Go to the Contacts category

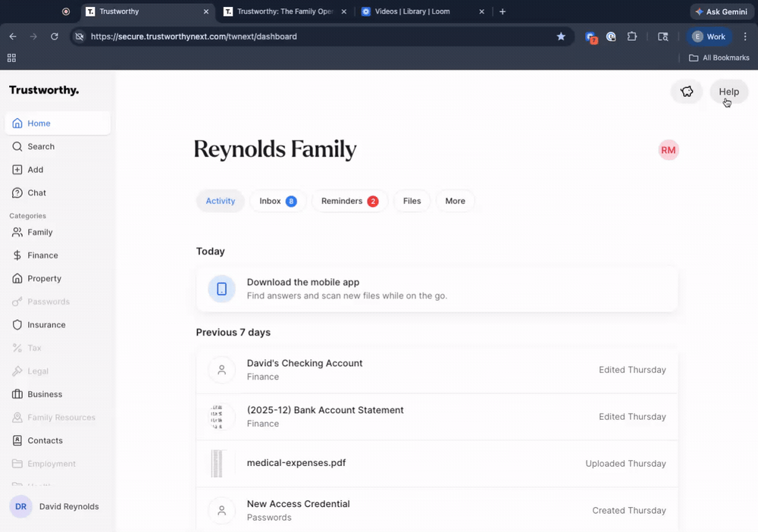click(x=45, y=440)
